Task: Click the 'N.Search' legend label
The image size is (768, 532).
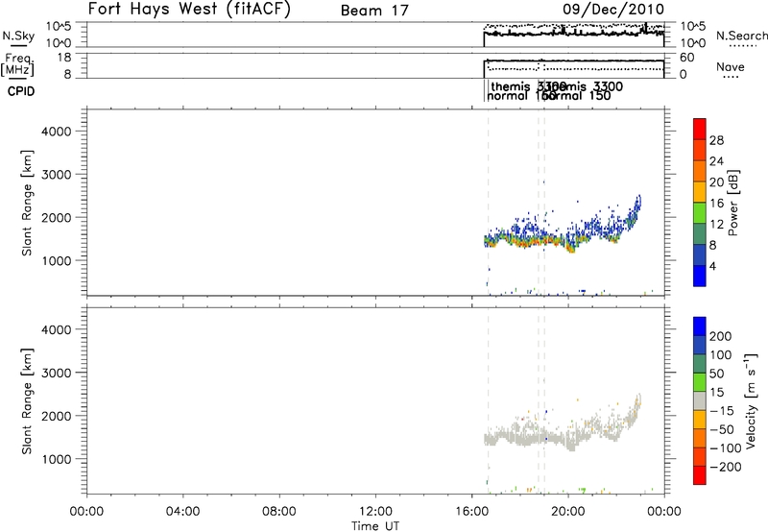Action: [741, 36]
